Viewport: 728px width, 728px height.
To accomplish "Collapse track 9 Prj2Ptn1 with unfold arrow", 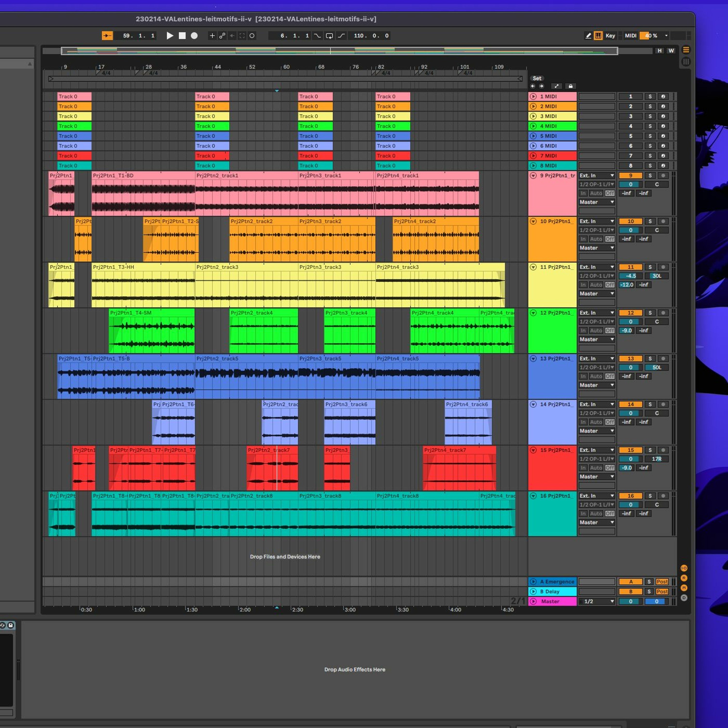I will (533, 176).
